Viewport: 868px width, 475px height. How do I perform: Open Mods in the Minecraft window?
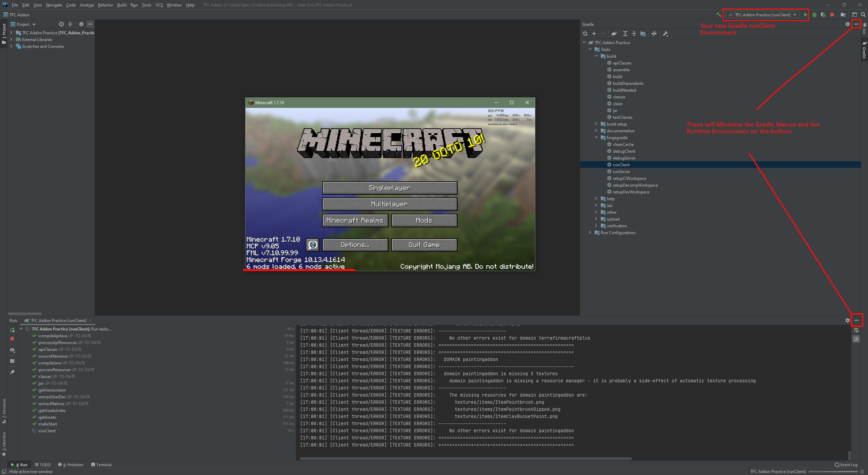424,220
